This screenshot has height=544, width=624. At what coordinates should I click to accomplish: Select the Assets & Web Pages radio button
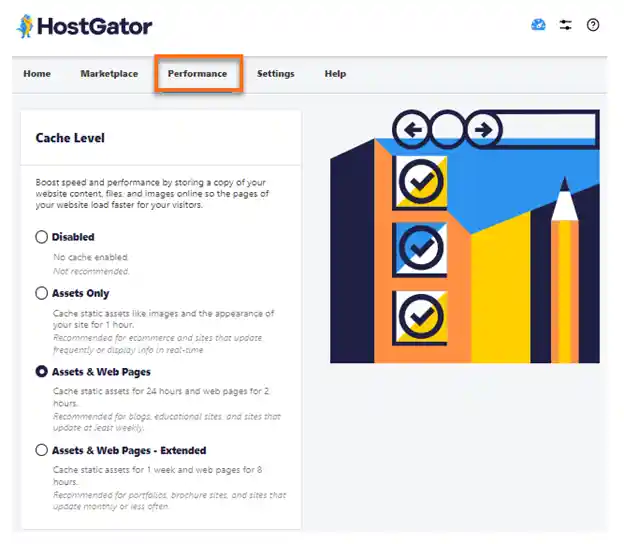[41, 371]
